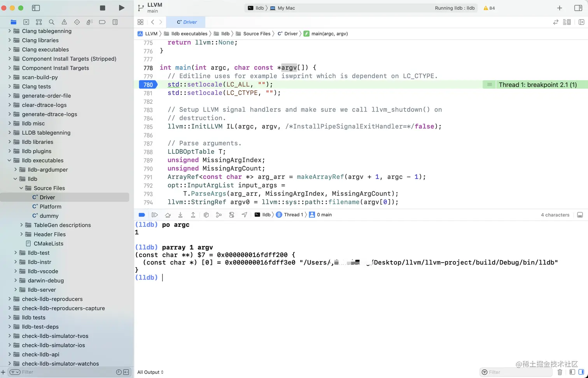
Task: Add an editor on the right
Action: point(581,22)
